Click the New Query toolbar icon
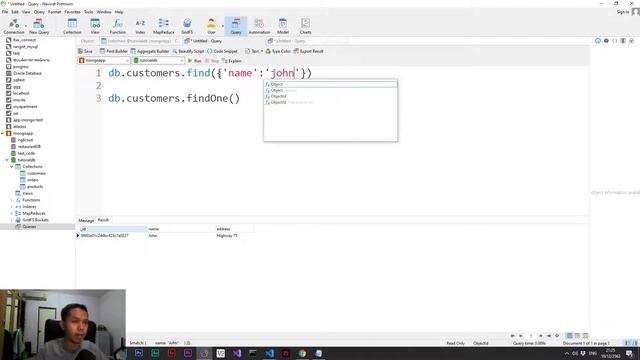Image resolution: width=640 pixels, height=360 pixels. [39, 26]
